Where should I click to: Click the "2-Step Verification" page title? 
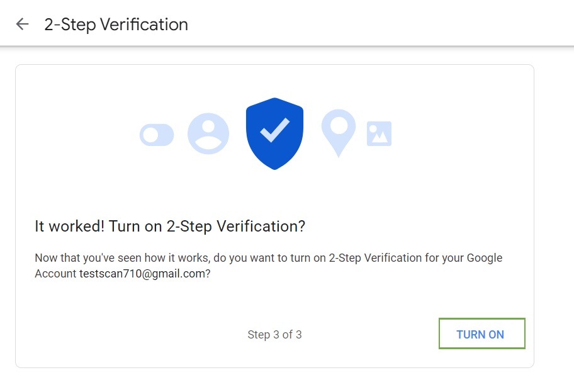point(116,25)
